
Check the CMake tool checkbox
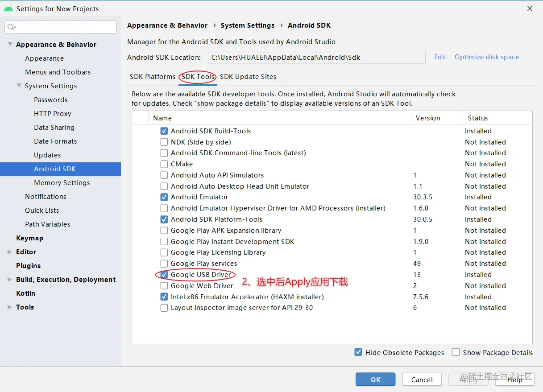pyautogui.click(x=164, y=164)
